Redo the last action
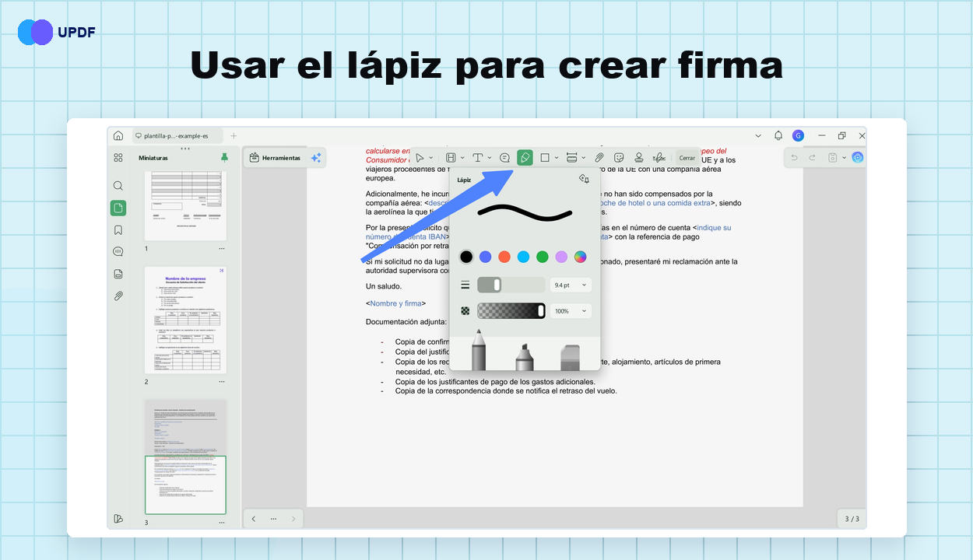973x560 pixels. tap(813, 158)
